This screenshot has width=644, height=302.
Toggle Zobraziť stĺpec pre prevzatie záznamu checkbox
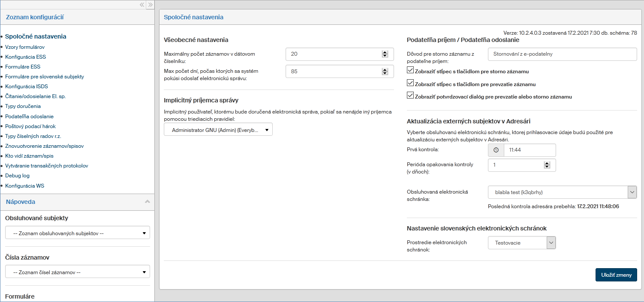tap(410, 84)
